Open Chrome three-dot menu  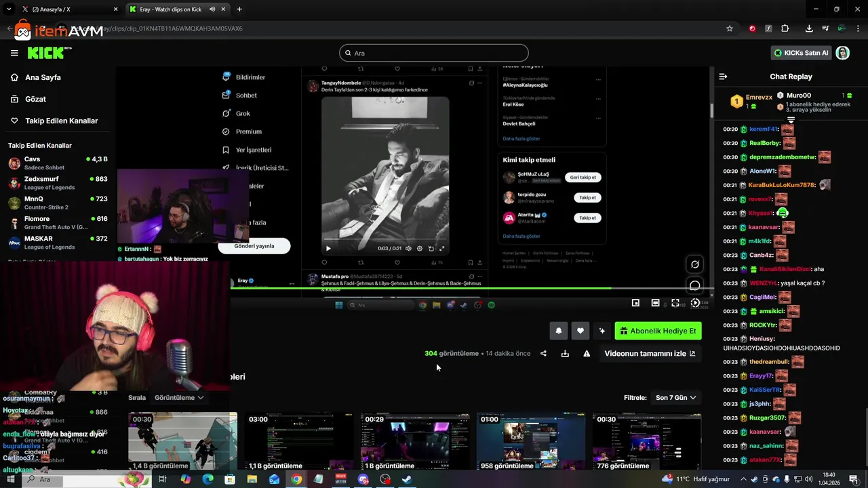858,28
